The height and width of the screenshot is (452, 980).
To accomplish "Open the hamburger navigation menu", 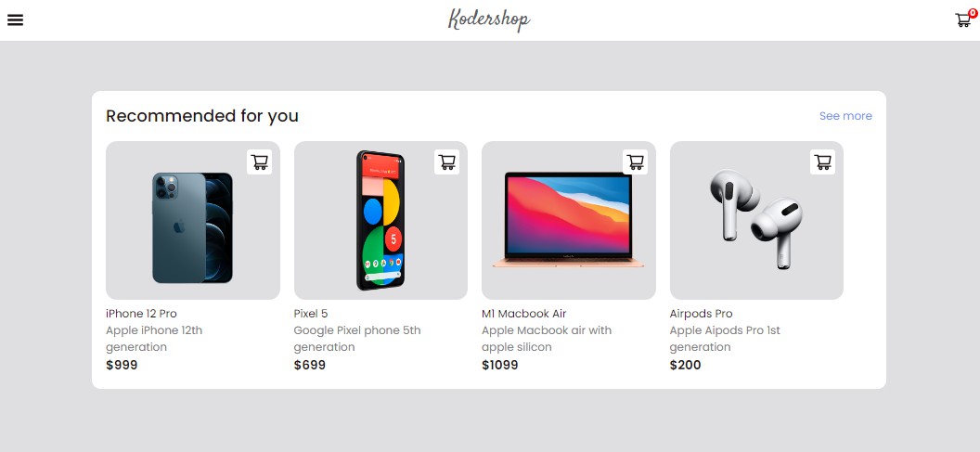I will click(15, 20).
